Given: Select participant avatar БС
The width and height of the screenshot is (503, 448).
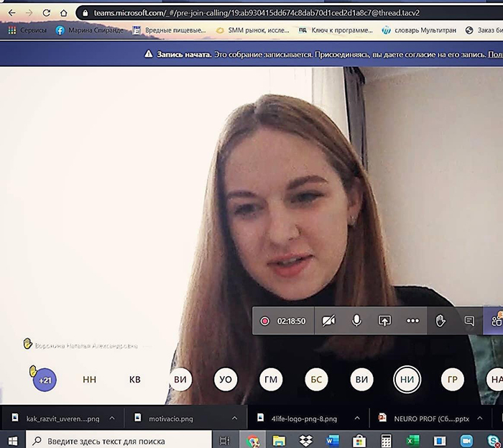Looking at the screenshot, I should [x=316, y=380].
